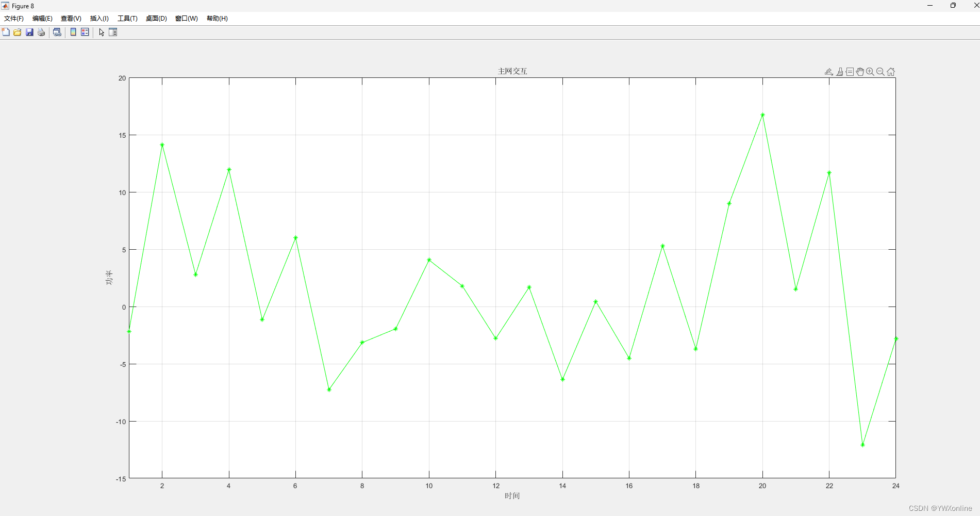Click the y-axis label 功率
Viewport: 980px width, 516px height.
(109, 278)
